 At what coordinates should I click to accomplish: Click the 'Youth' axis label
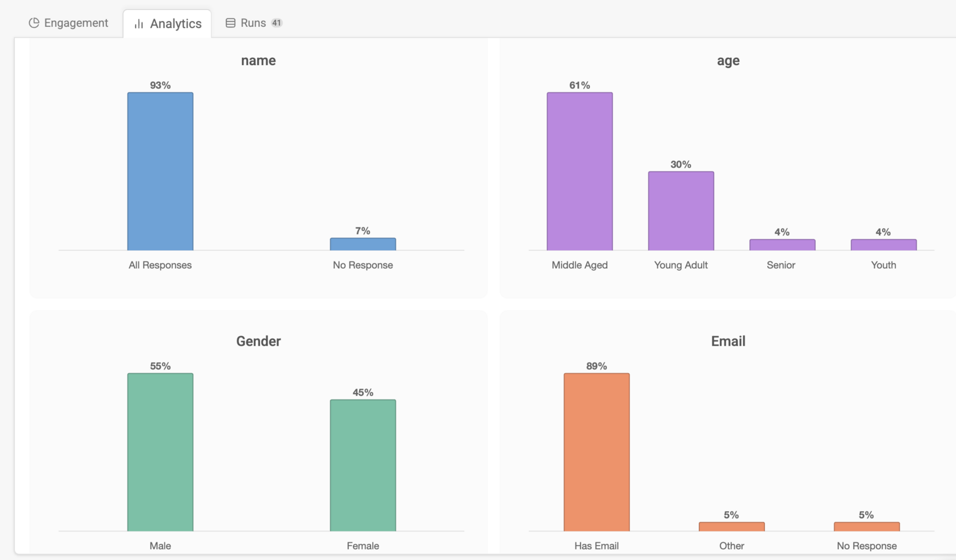point(884,265)
